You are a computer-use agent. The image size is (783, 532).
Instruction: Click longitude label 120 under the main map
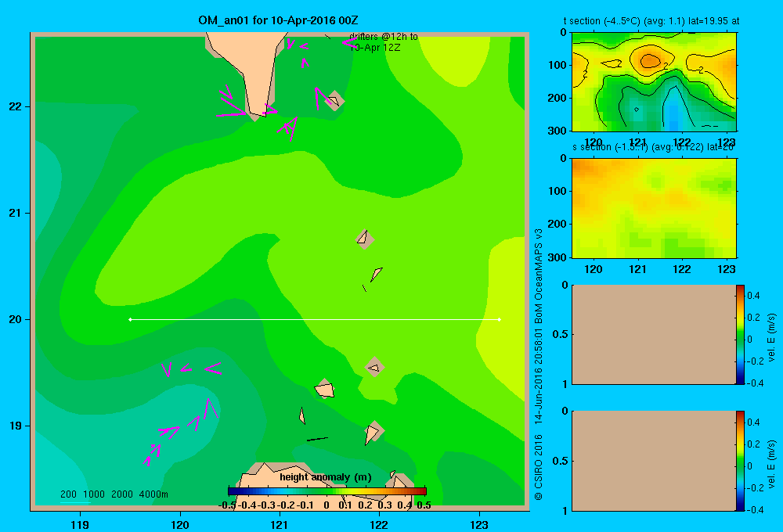(x=180, y=524)
